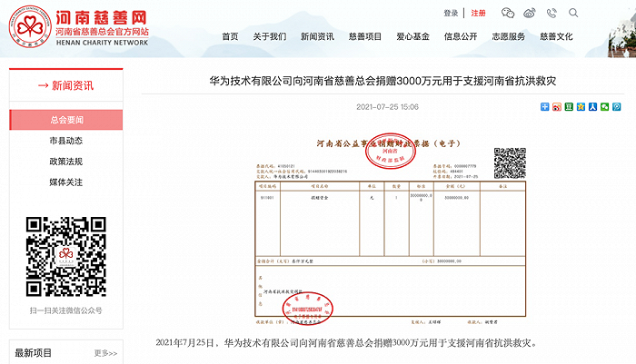Click the red 注册 register link
Image resolution: width=636 pixels, height=364 pixels.
[x=478, y=13]
